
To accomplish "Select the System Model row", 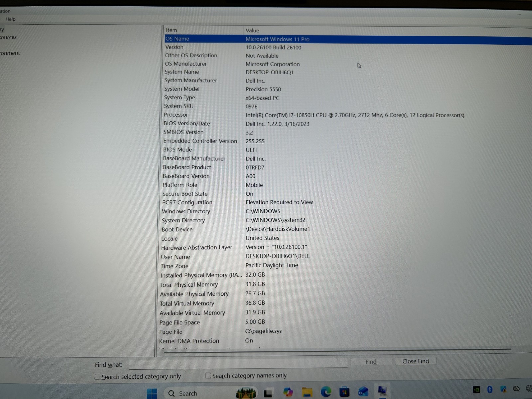I will 348,89.
